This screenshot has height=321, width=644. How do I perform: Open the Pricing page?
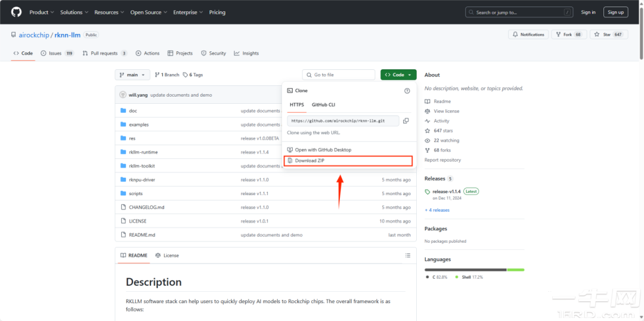coord(217,13)
